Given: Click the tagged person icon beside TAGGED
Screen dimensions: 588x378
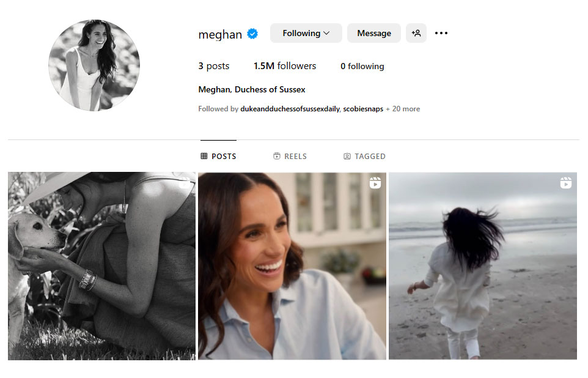Looking at the screenshot, I should (x=347, y=156).
